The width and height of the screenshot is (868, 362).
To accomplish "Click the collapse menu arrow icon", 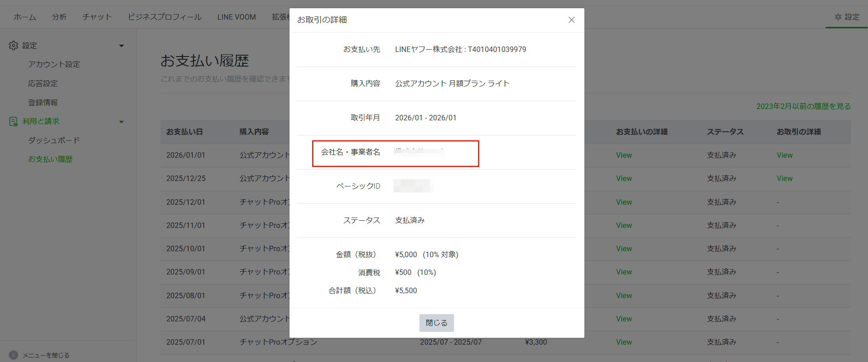I will 14,355.
